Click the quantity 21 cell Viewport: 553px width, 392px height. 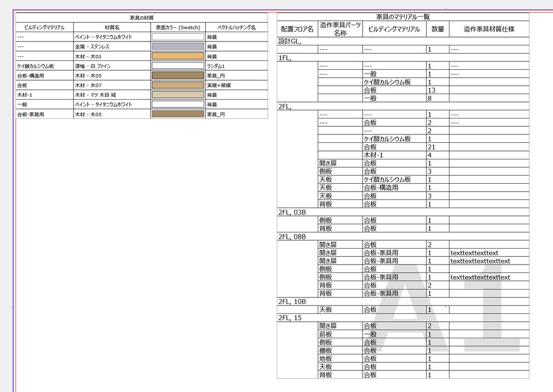[x=438, y=147]
